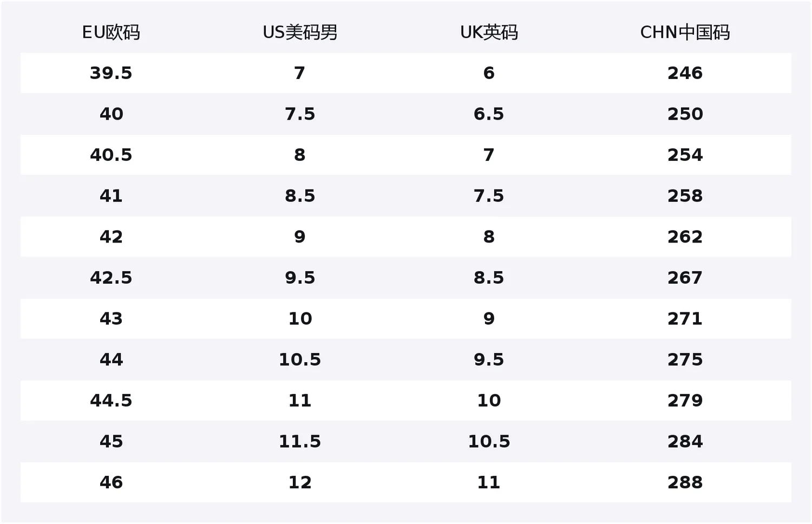
Task: Select CHN size 279 cell
Action: 685,401
